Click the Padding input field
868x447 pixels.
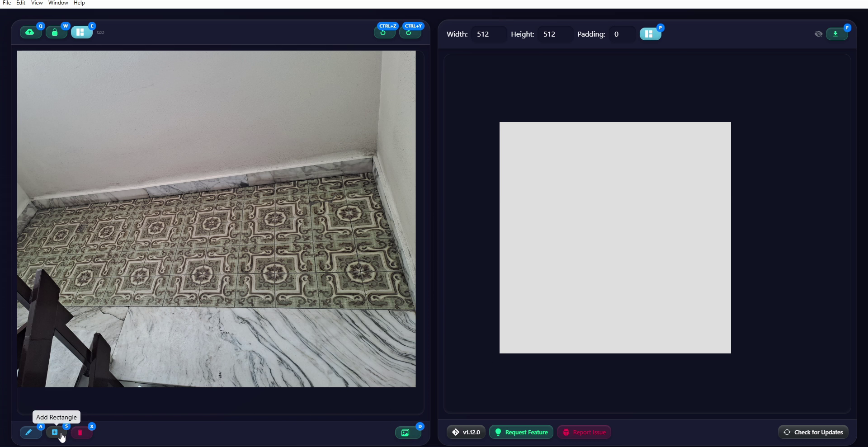pyautogui.click(x=622, y=34)
